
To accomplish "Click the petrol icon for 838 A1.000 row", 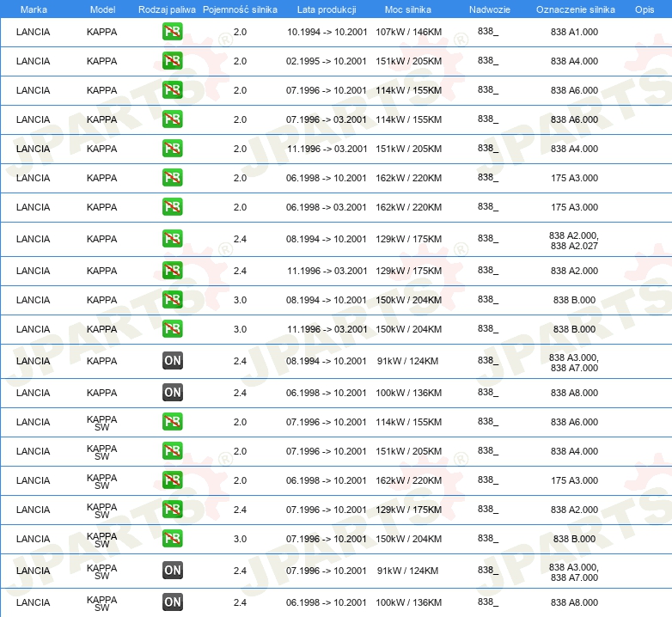I will click(x=172, y=32).
